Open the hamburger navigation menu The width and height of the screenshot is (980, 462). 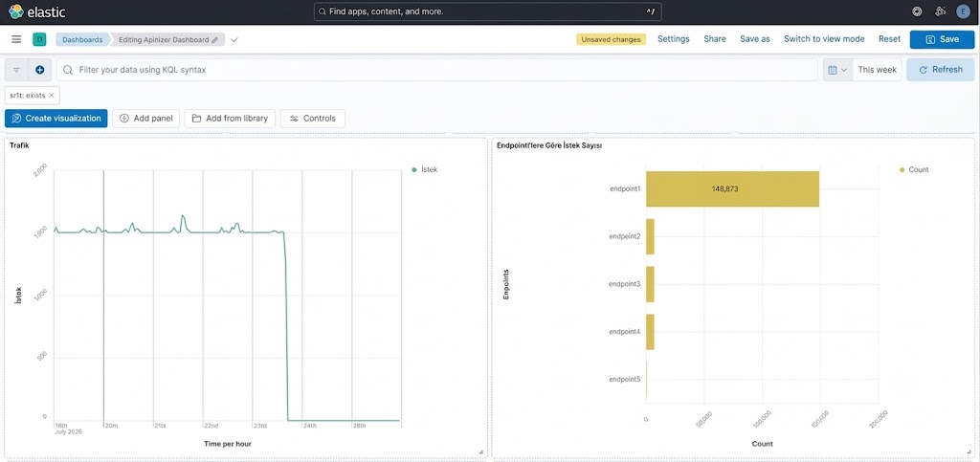[17, 39]
